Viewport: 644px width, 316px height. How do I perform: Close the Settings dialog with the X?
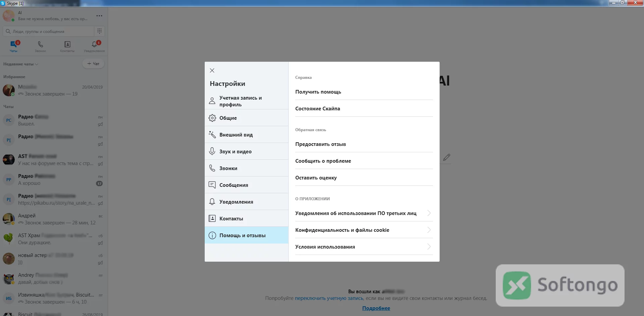[212, 70]
